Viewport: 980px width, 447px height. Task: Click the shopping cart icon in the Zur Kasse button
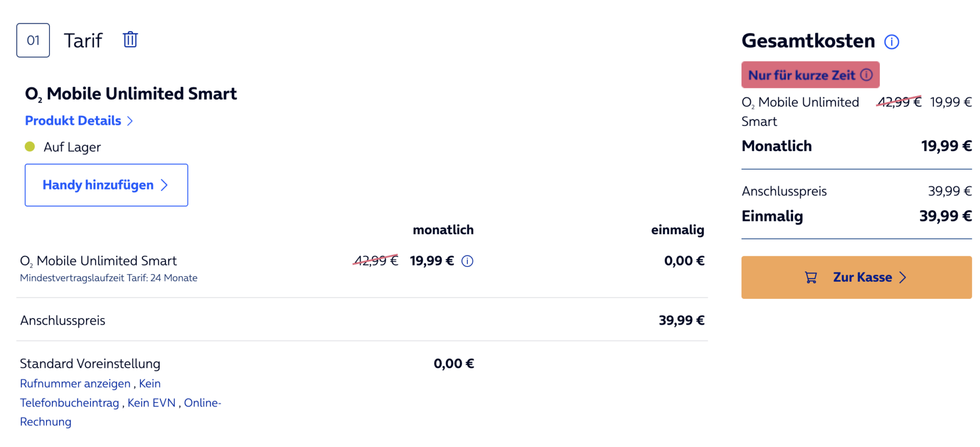pyautogui.click(x=810, y=277)
